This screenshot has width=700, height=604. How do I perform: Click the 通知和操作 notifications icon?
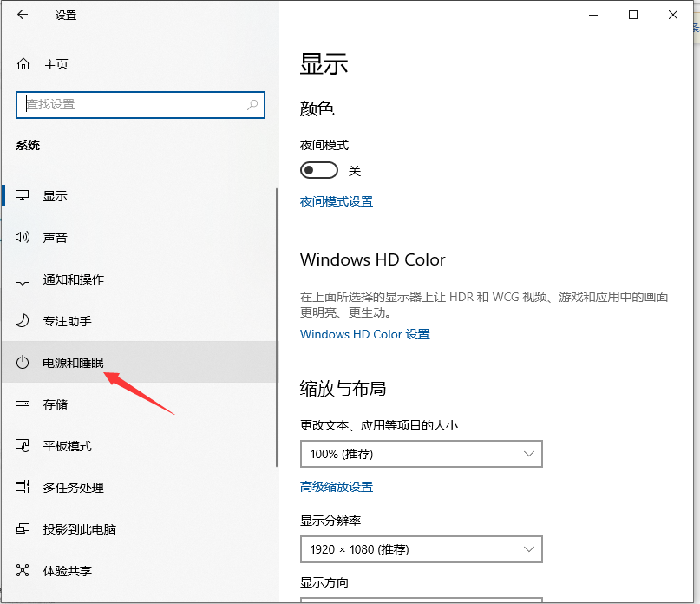(23, 279)
